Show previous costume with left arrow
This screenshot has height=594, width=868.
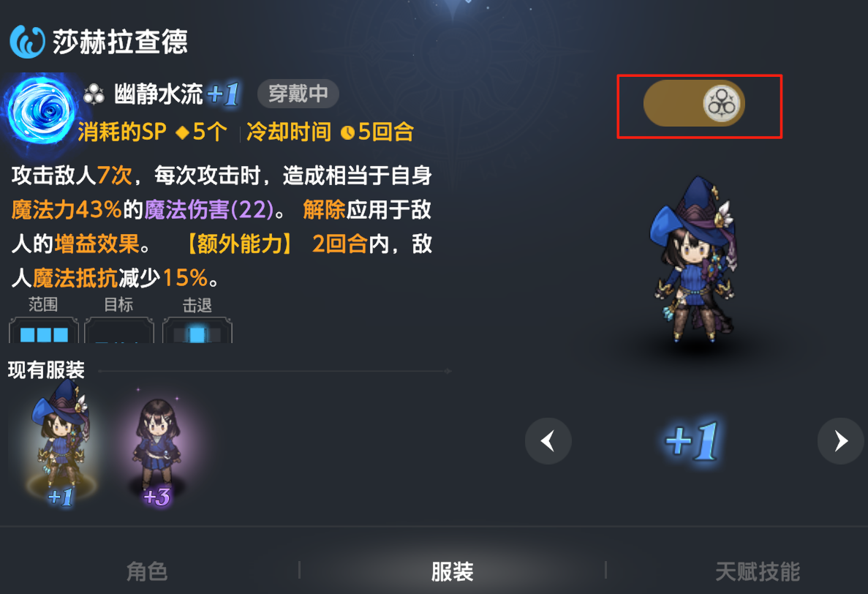548,441
